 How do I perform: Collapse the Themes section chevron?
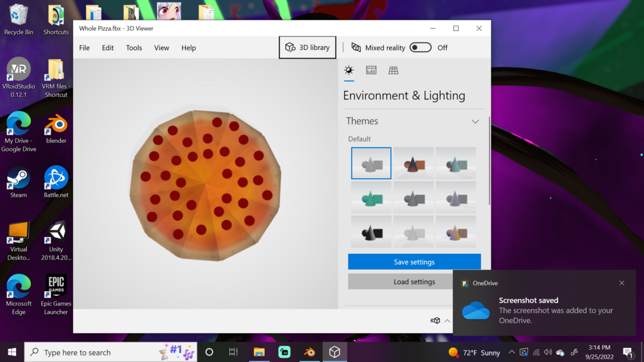pos(475,122)
